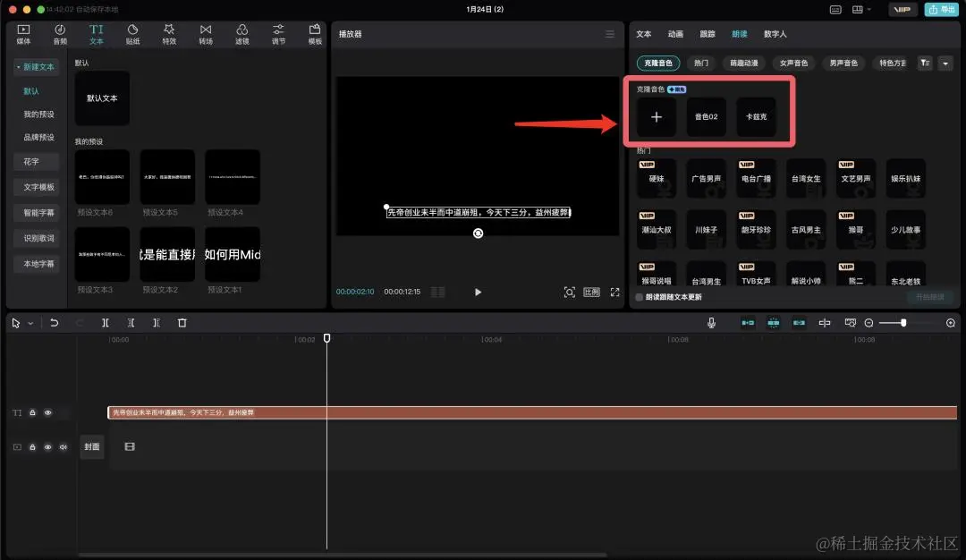Expand the voice categories dropdown arrow
Screen dimensions: 966x560
945,63
